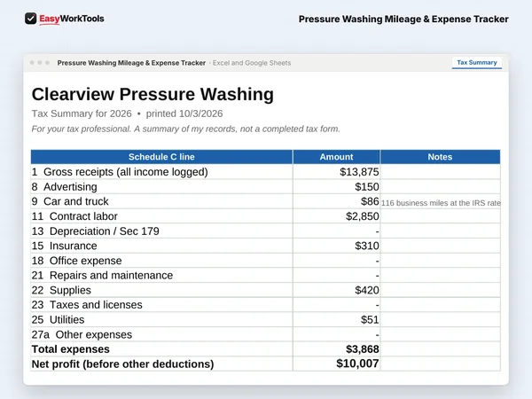Open the Tax Summary tab
532x399 pixels.
[477, 63]
